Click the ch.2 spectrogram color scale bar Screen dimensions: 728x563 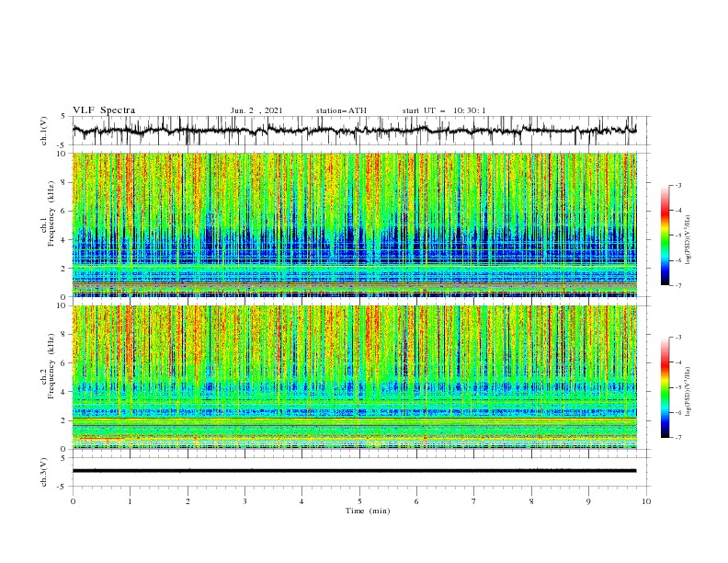(665, 387)
